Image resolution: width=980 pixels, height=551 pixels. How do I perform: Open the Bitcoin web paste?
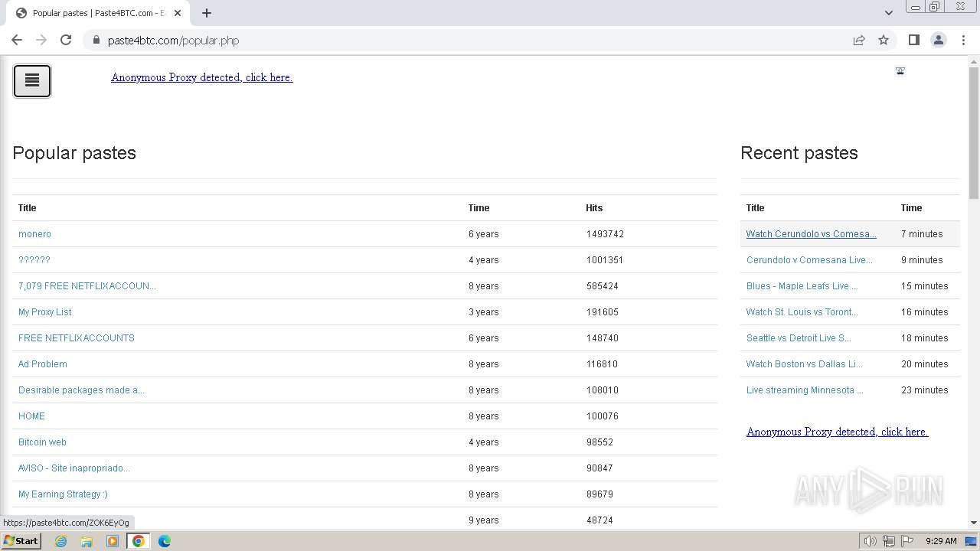coord(42,442)
